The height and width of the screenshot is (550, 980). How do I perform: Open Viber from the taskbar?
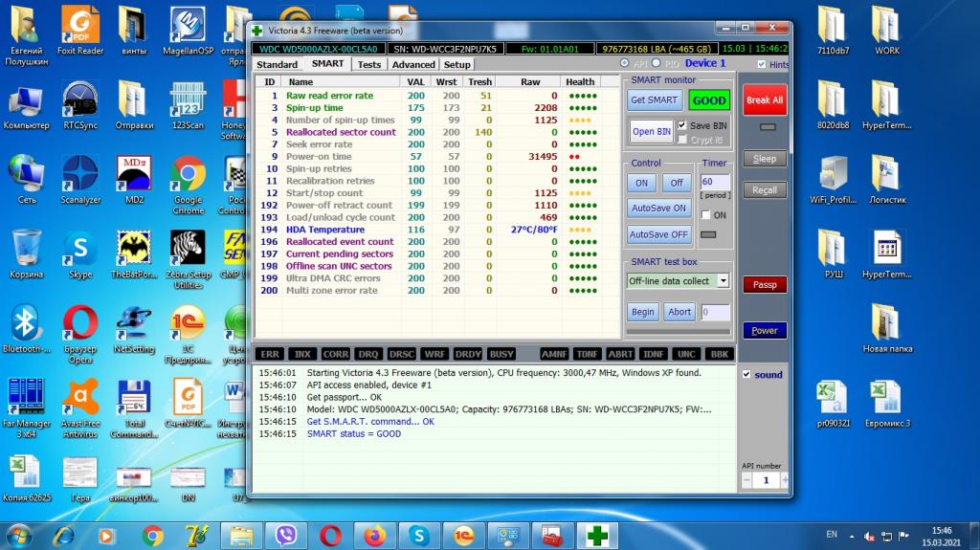285,536
